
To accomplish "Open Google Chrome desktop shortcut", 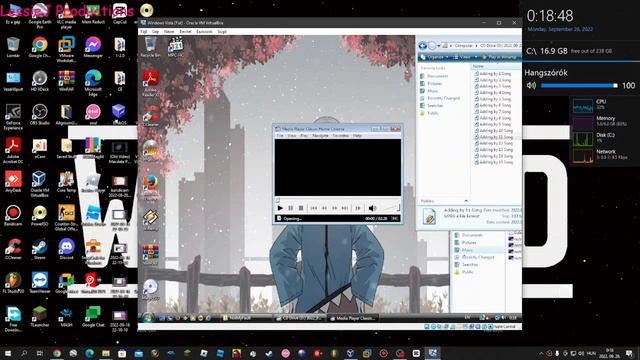I will (40, 47).
